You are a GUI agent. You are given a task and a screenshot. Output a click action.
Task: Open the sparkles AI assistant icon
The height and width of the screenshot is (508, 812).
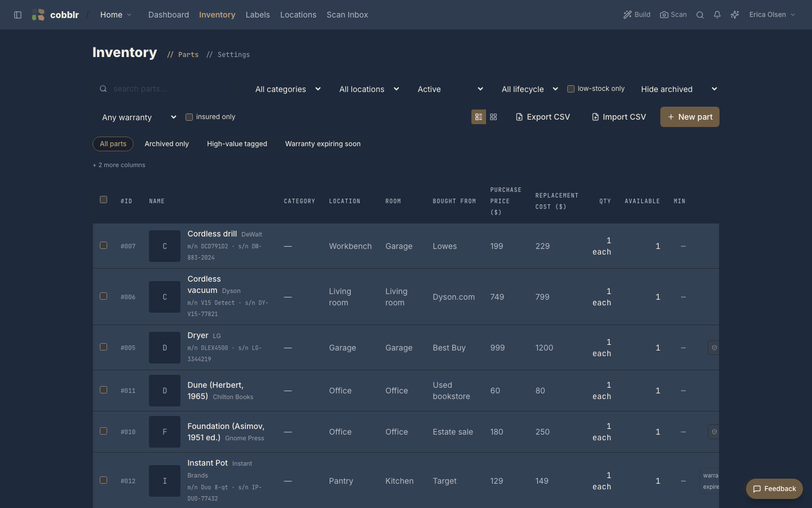click(x=735, y=15)
